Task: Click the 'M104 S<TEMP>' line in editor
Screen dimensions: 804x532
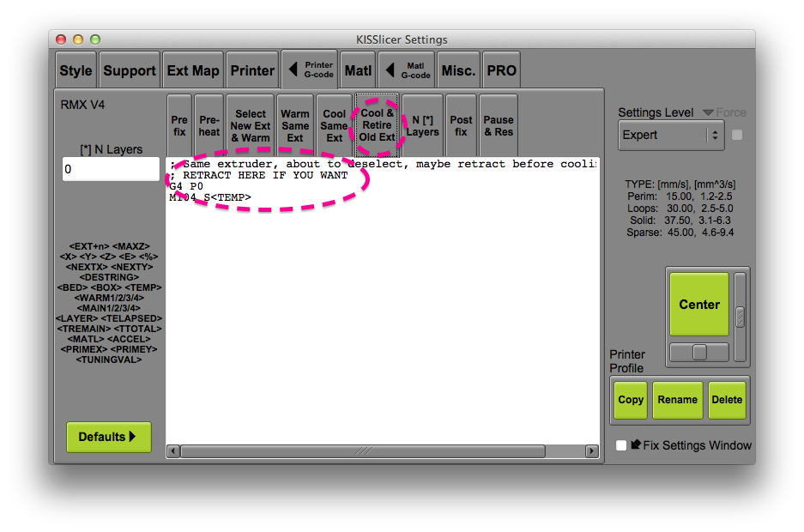Action: pyautogui.click(x=210, y=197)
